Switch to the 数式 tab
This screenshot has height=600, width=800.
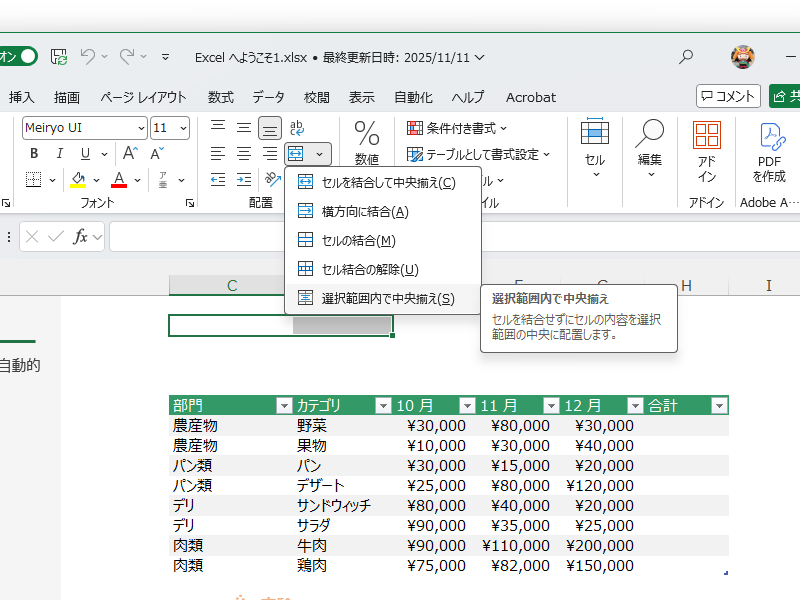click(x=220, y=97)
